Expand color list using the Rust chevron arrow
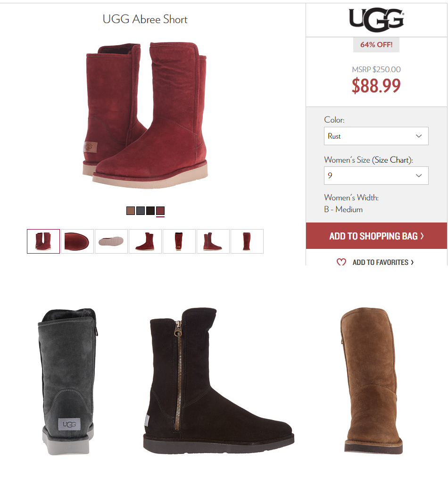Viewport: 448px width, 478px height. (x=419, y=136)
